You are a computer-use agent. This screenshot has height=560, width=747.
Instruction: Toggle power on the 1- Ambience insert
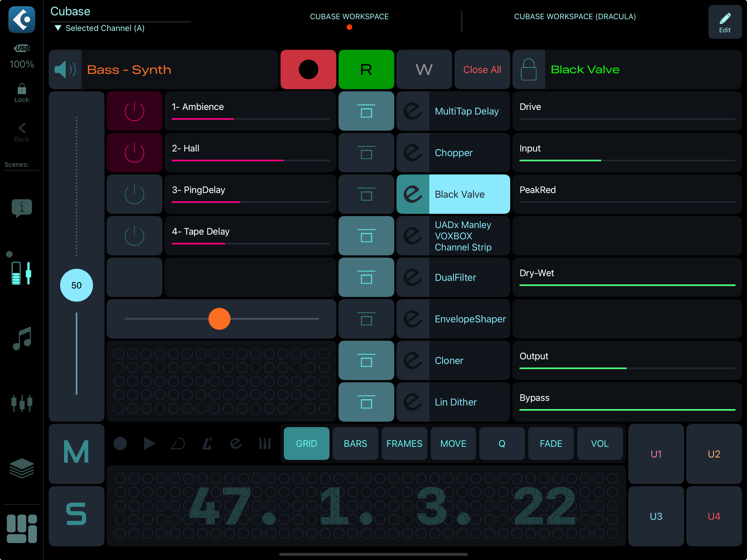tap(134, 111)
